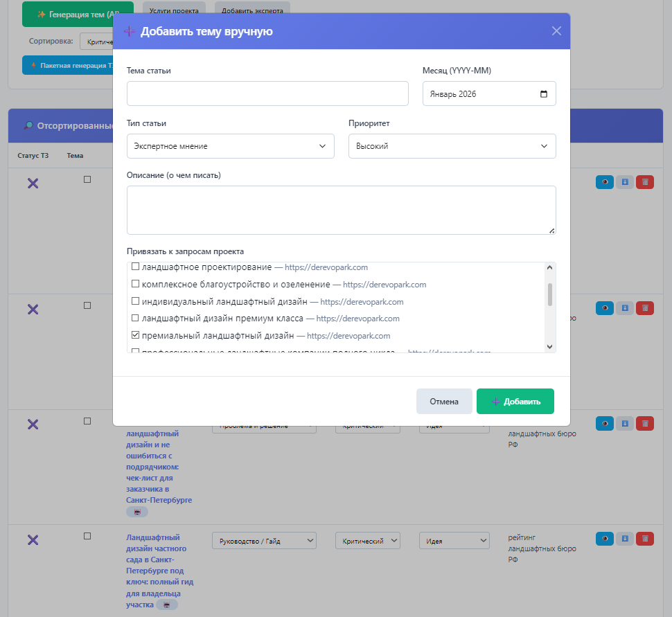Screen dimensions: 672x617
Task: Uncheck «премиальный ландшафтный дизайн»
Action: pos(135,335)
